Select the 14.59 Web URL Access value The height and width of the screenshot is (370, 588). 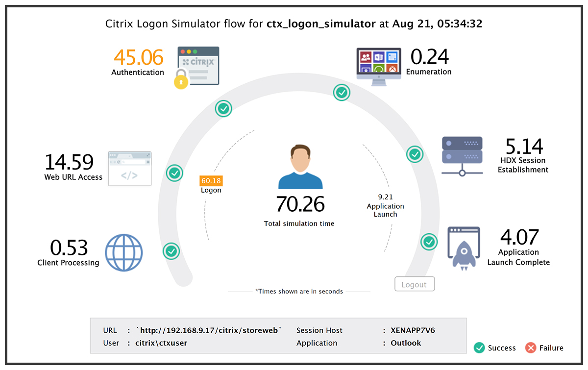(x=69, y=162)
